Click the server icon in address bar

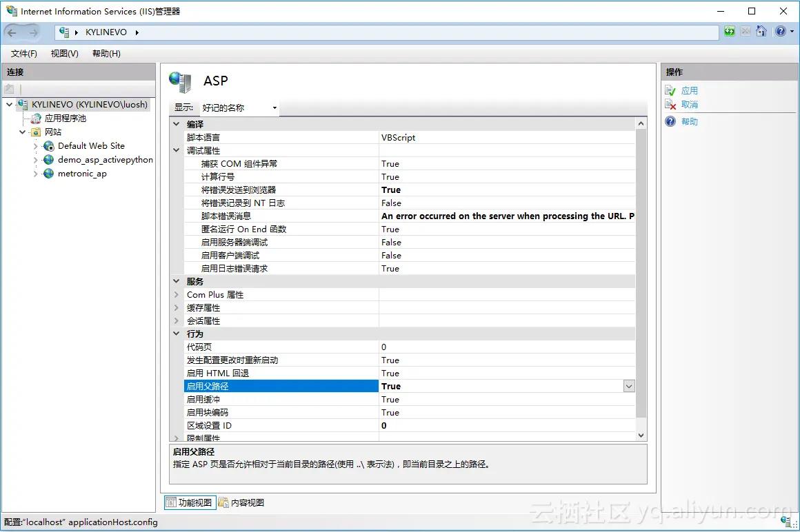coord(64,32)
